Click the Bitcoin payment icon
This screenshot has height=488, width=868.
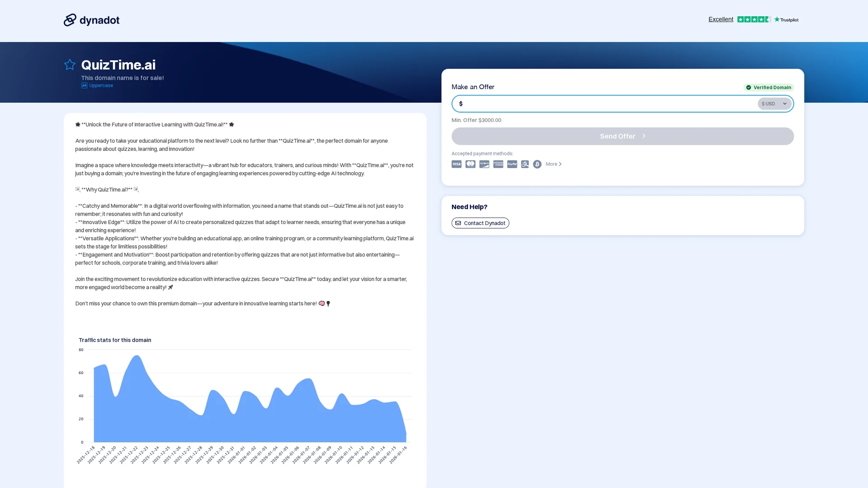click(x=537, y=164)
